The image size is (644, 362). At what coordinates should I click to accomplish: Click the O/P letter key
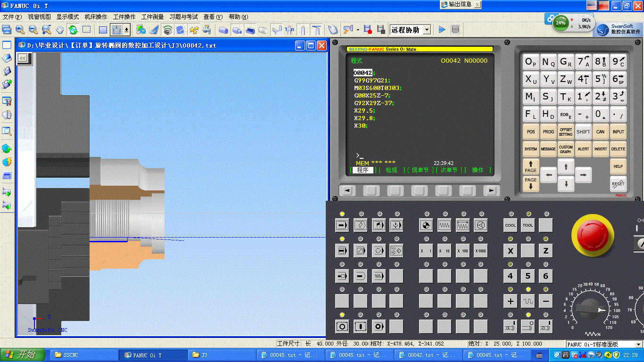(x=531, y=62)
